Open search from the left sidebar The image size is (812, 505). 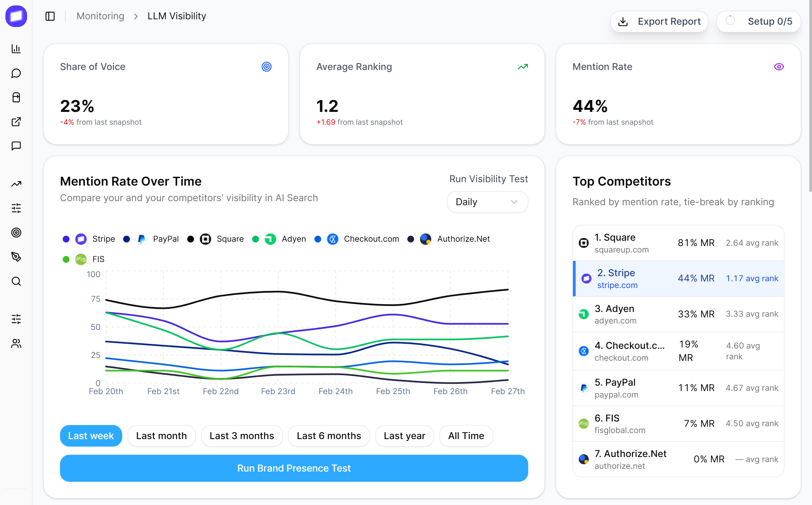click(x=16, y=281)
